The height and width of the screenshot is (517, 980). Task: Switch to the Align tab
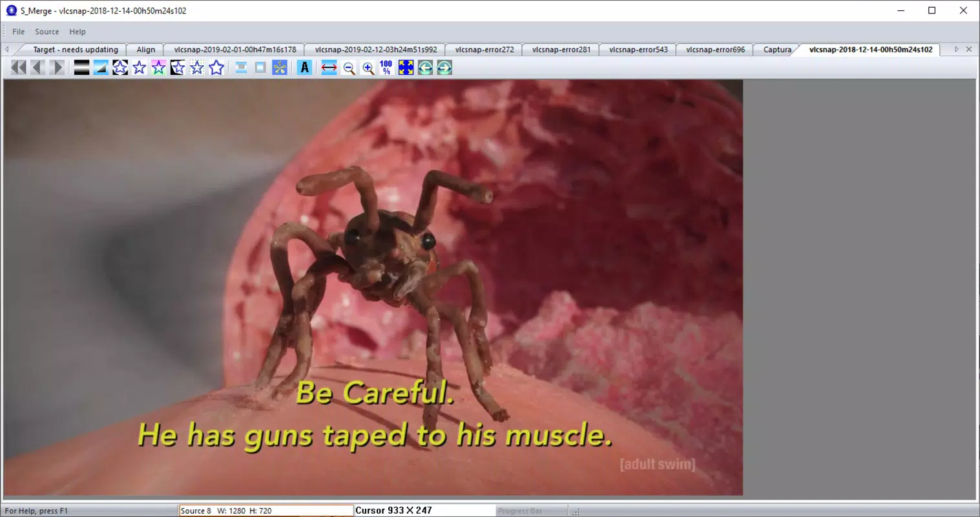(146, 50)
